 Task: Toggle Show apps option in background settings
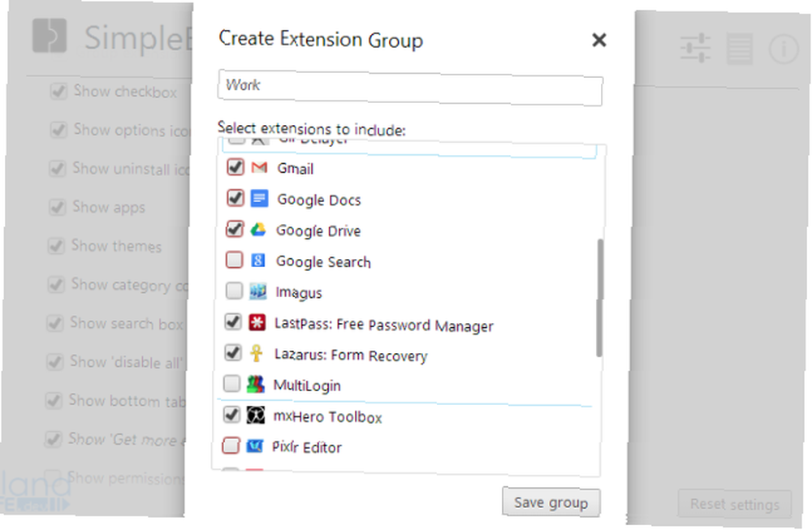57,207
